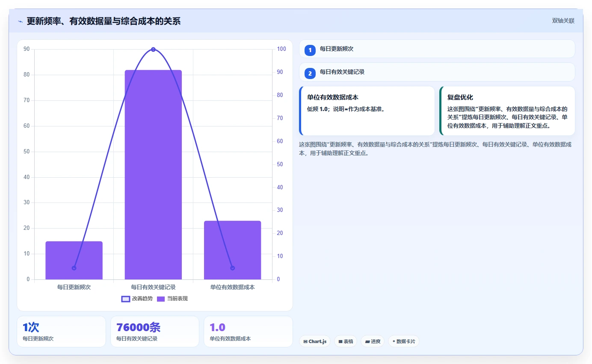The height and width of the screenshot is (364, 592).
Task: Click the 当前表现 legend color box
Action: pyautogui.click(x=161, y=299)
